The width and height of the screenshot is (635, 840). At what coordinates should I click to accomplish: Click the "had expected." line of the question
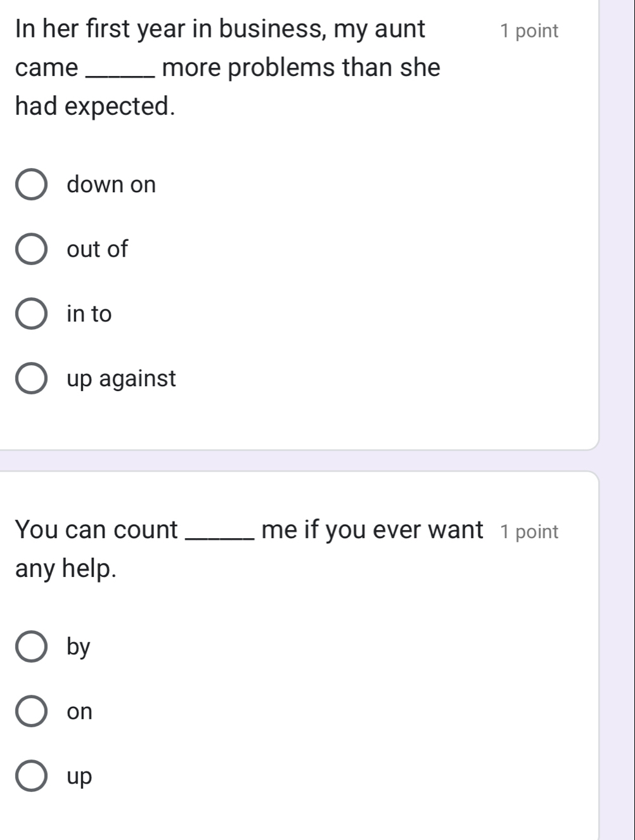coord(95,107)
